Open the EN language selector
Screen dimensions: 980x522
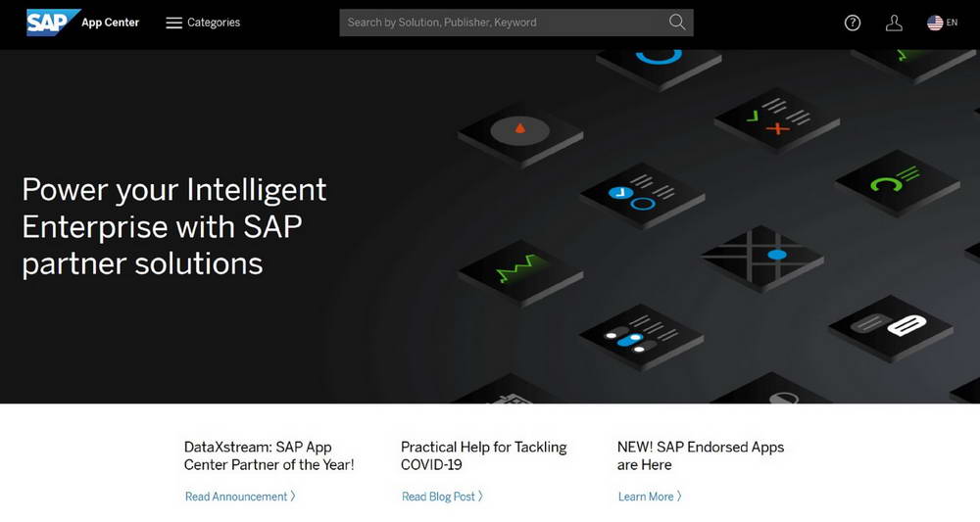[x=953, y=23]
